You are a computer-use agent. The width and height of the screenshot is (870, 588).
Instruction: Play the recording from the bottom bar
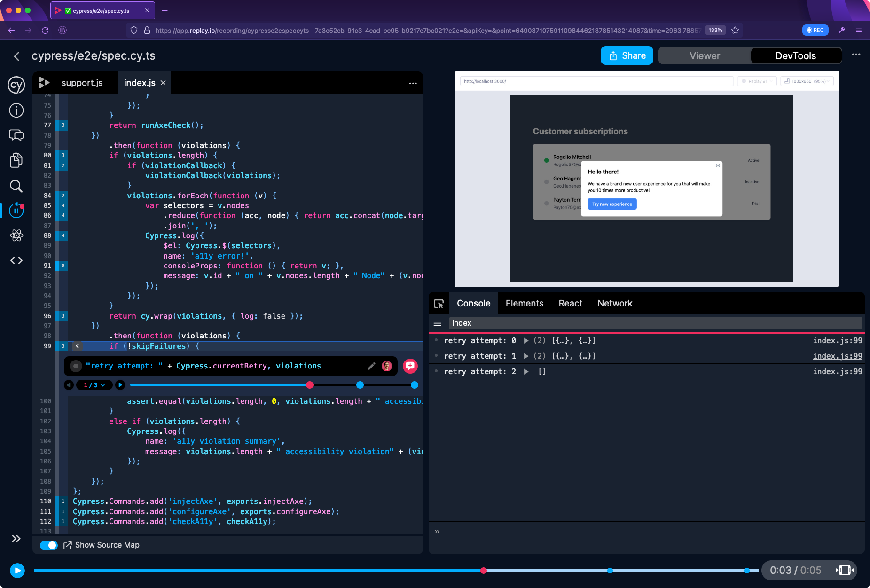coord(17,571)
